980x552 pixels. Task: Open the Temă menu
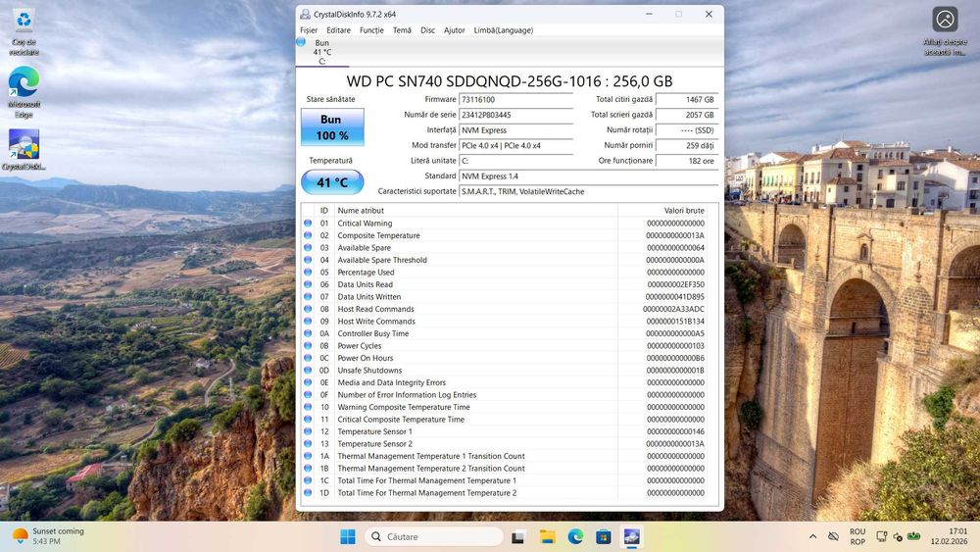point(402,30)
